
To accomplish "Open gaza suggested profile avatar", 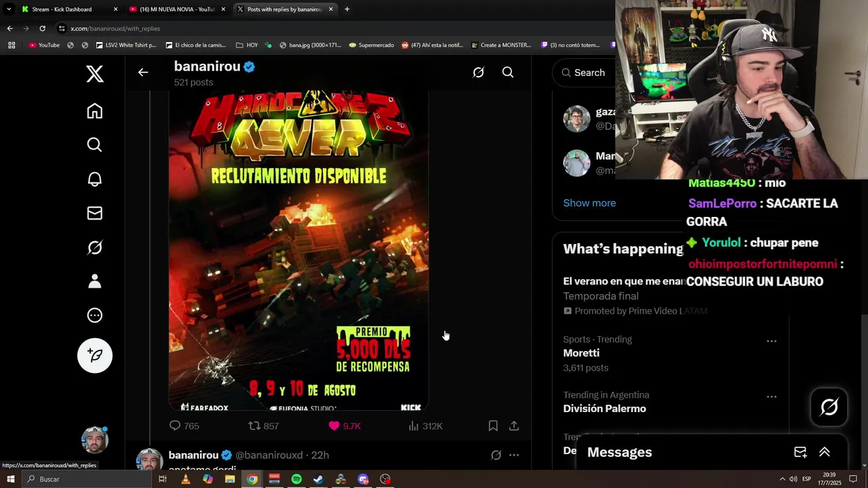I will (x=576, y=119).
